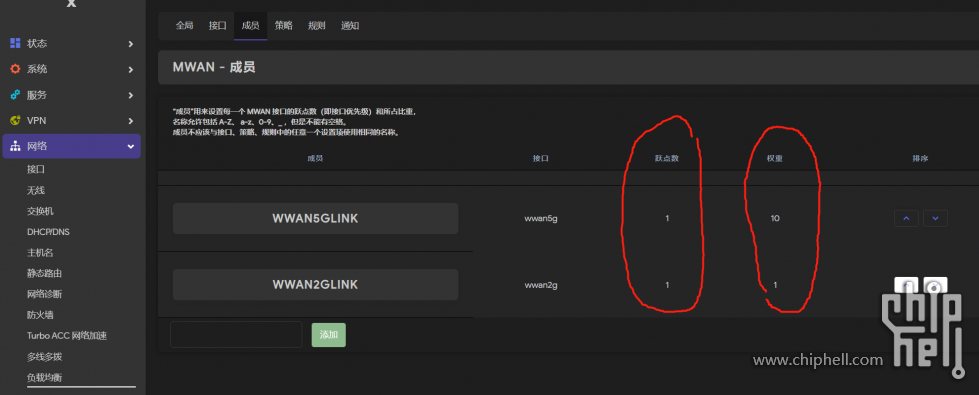Open the 交换机 switch page
979x395 pixels.
[40, 211]
